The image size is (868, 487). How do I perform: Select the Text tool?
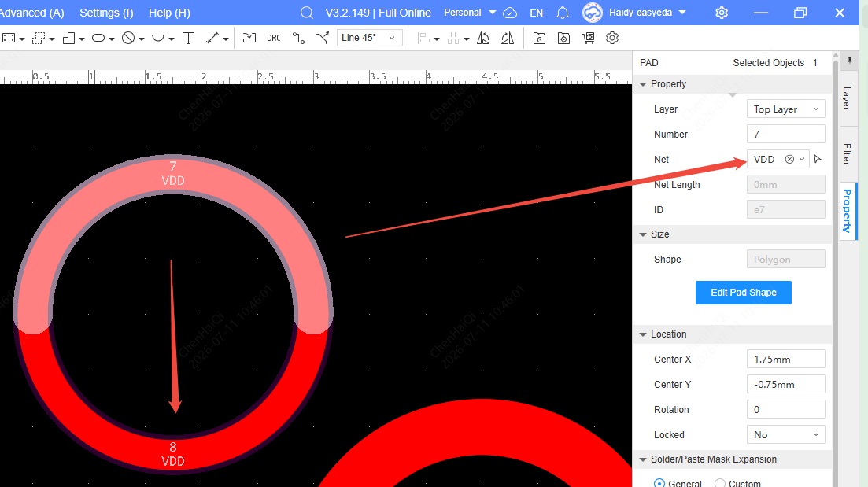pyautogui.click(x=188, y=39)
